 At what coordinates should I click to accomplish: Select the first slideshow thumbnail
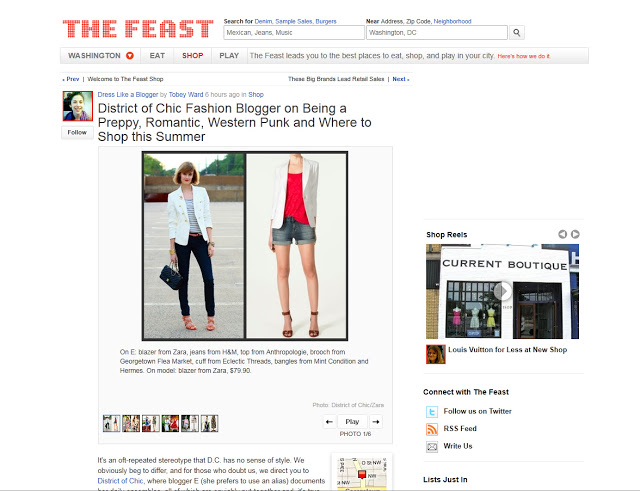click(111, 423)
